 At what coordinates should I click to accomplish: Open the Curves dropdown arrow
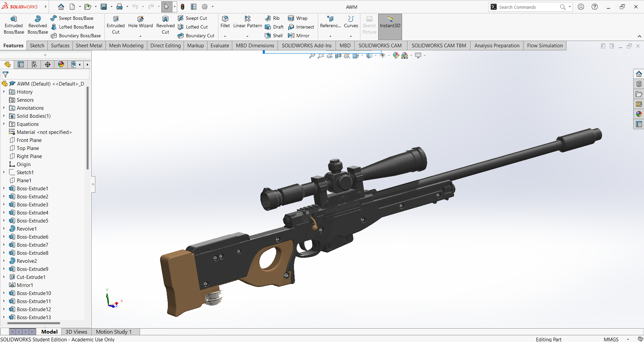[x=351, y=36]
